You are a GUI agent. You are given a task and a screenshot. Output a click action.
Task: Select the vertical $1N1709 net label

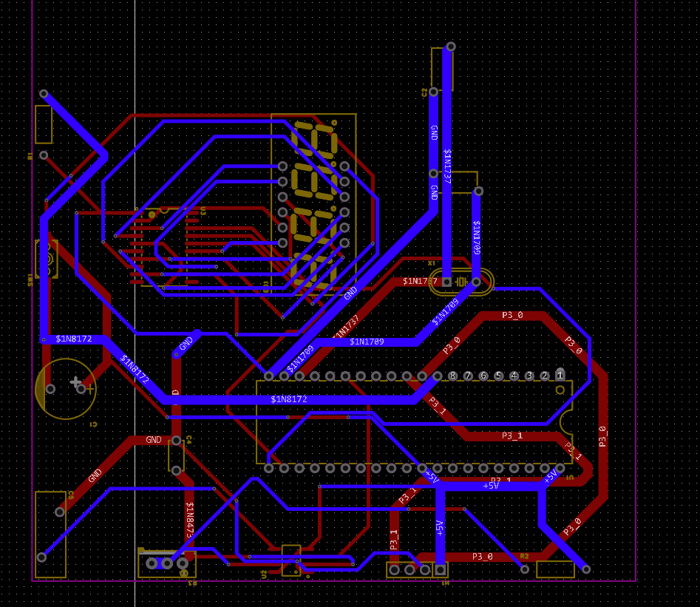[477, 237]
